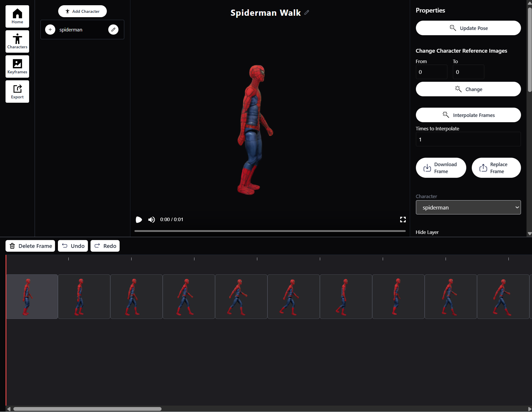Click Replace Frame button

click(496, 168)
